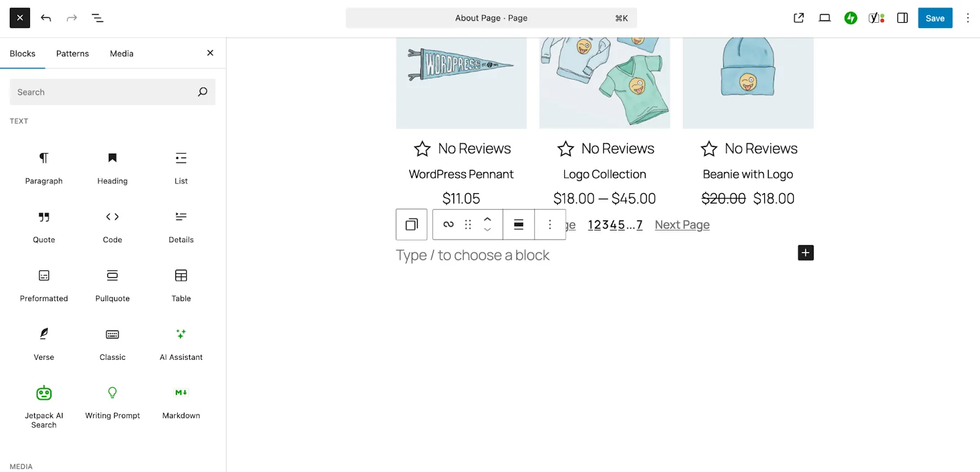Switch to the Patterns tab
This screenshot has width=980, height=472.
[72, 53]
